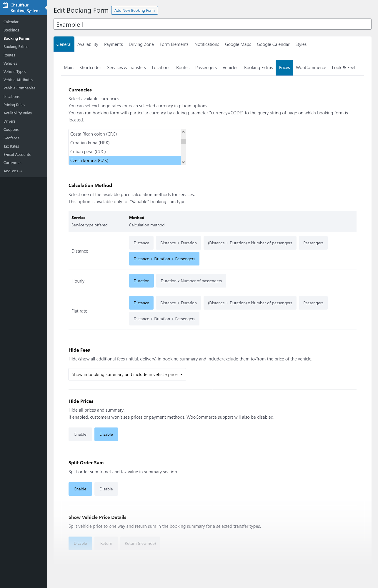This screenshot has width=378, height=588.
Task: Open Pricing Rules in sidebar
Action: [14, 105]
